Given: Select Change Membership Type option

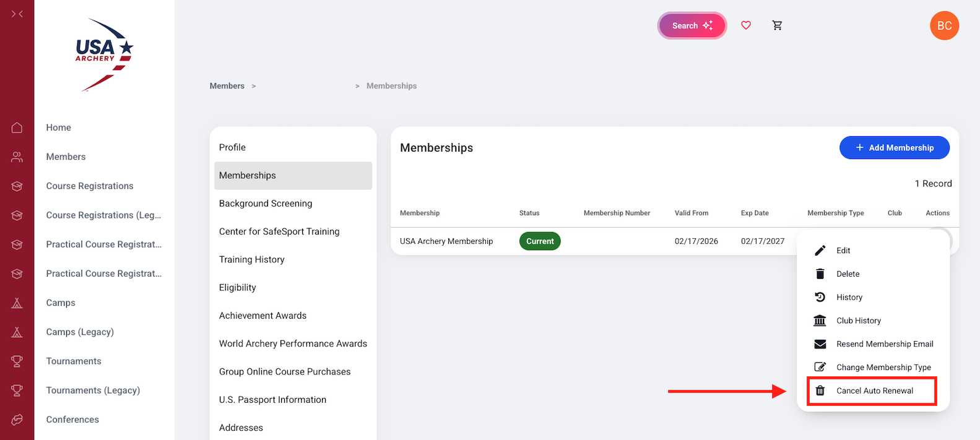Looking at the screenshot, I should 883,368.
